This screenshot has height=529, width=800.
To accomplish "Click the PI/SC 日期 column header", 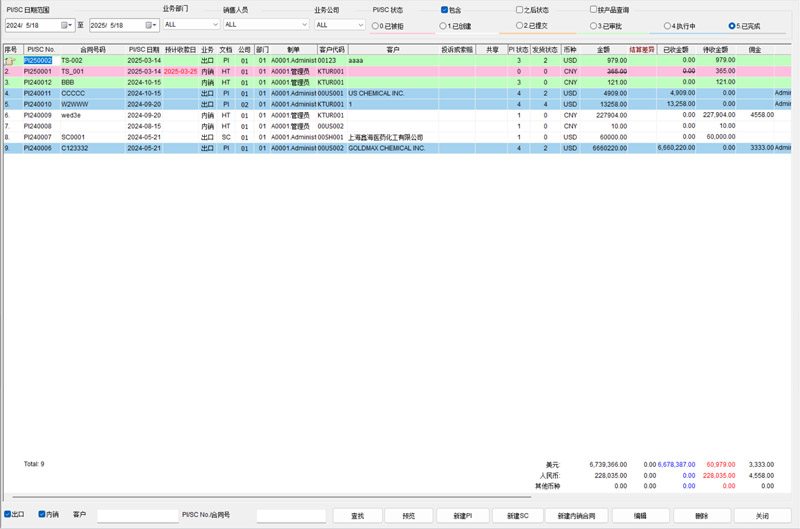I will [x=143, y=49].
